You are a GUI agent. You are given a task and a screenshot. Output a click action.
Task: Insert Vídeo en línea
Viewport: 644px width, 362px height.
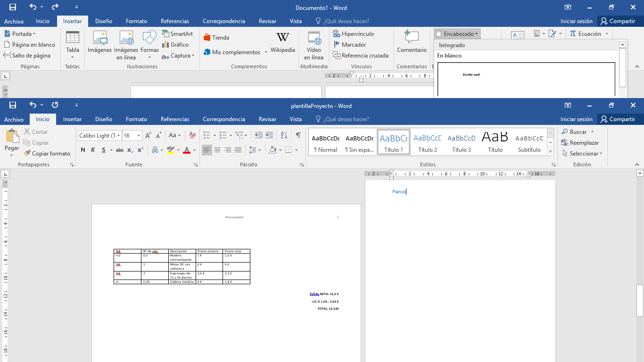tap(314, 45)
